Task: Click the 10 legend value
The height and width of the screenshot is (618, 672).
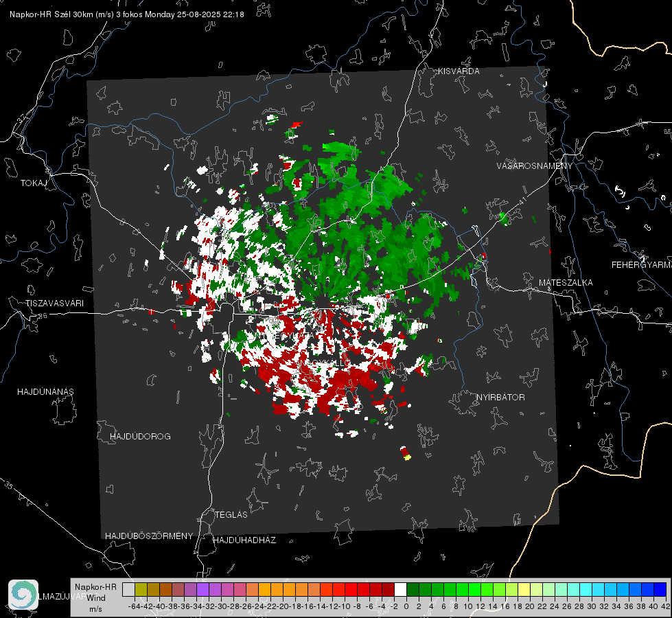Action: pos(467,606)
